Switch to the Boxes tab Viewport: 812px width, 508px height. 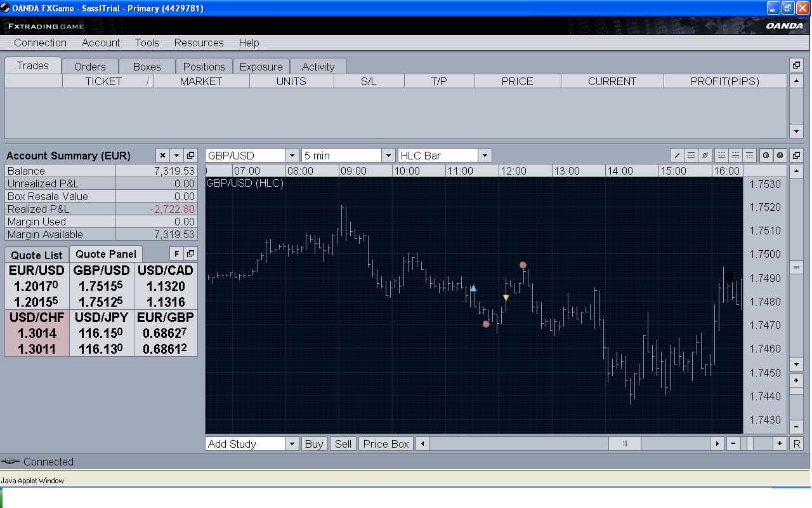[x=147, y=67]
